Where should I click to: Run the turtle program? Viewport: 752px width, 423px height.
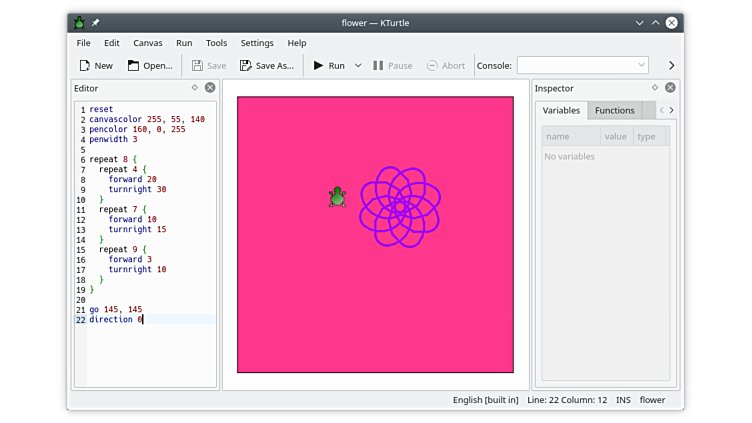point(328,65)
